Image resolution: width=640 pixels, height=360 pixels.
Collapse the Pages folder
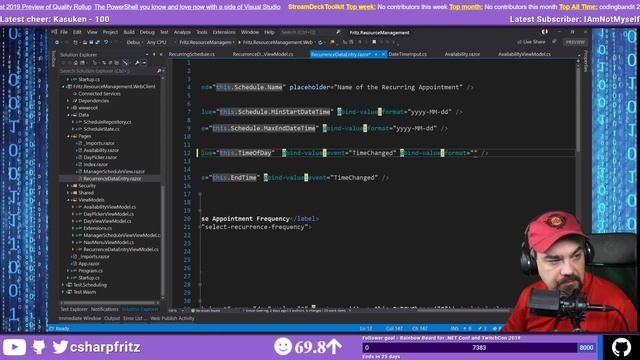tap(68, 136)
